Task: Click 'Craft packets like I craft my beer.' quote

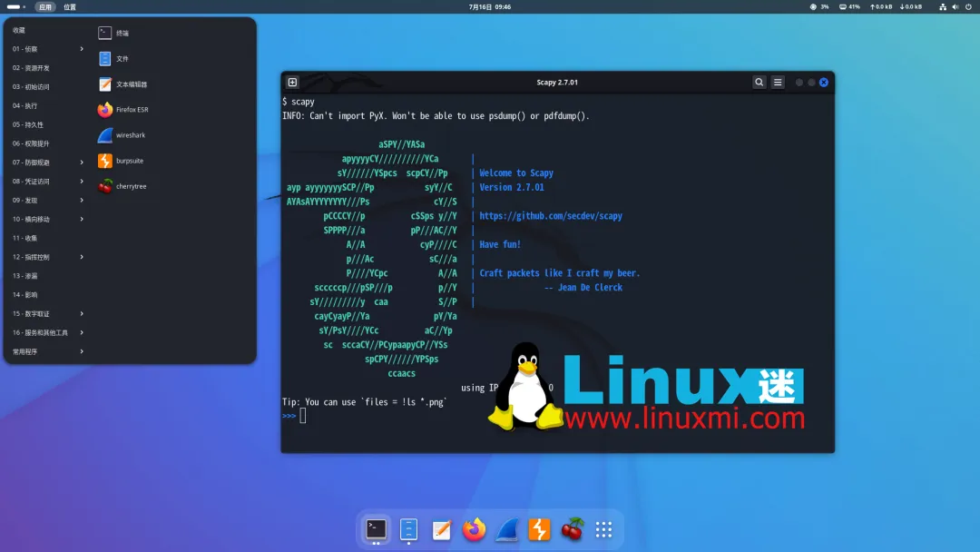Action: click(x=559, y=273)
